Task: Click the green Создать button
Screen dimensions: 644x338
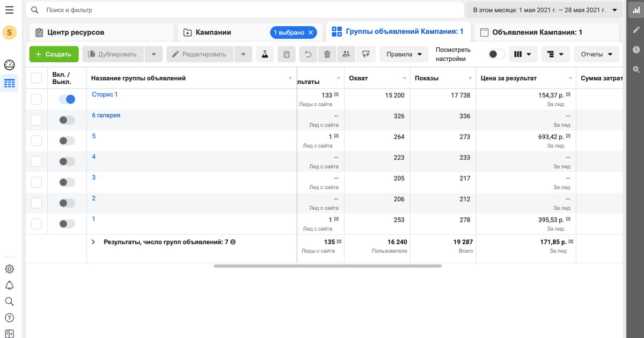Action: tap(54, 54)
